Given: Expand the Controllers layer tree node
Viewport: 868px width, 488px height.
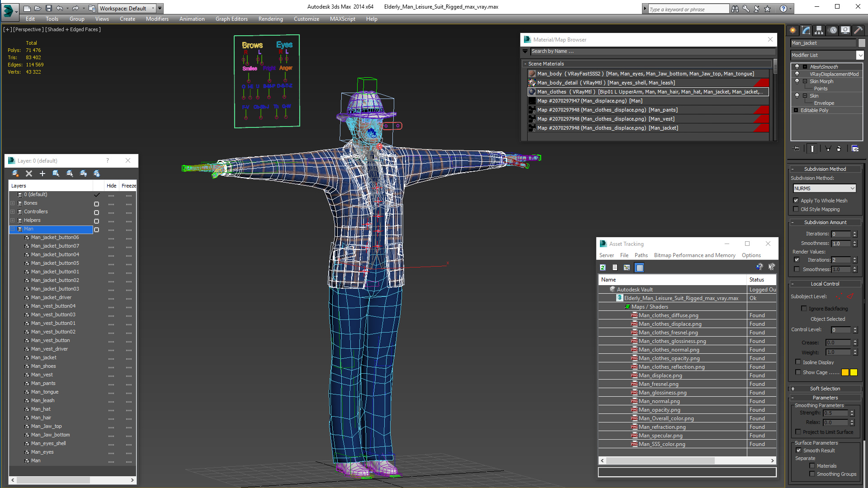Looking at the screenshot, I should pos(13,212).
